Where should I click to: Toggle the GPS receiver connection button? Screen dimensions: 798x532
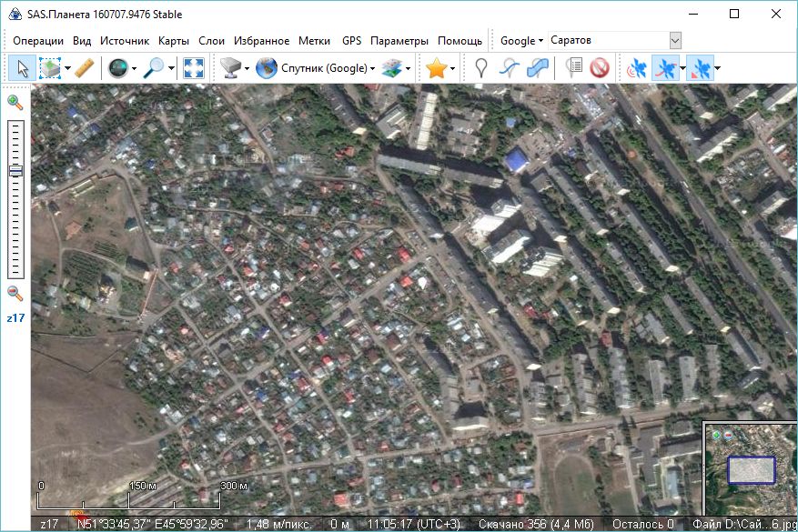pyautogui.click(x=636, y=68)
